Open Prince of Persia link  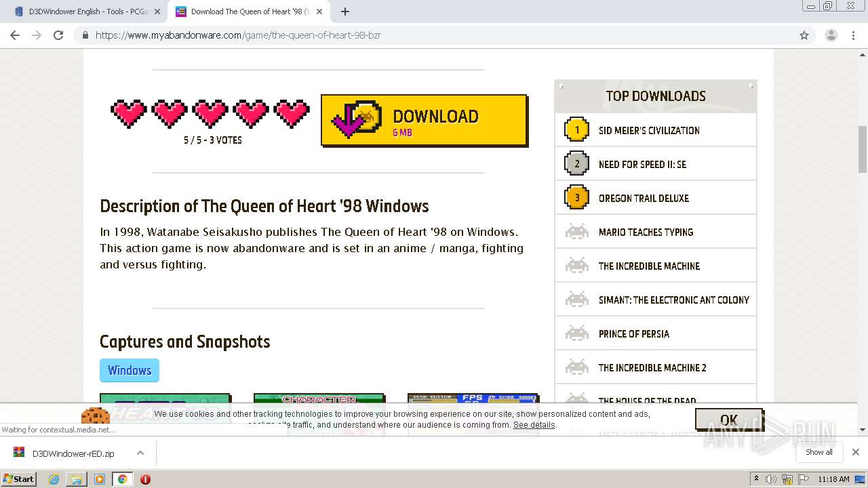634,333
